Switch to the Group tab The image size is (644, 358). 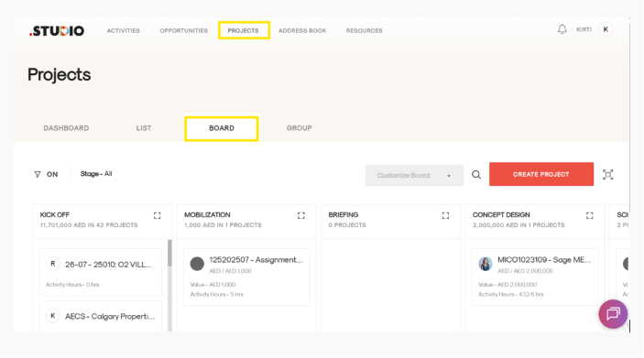click(x=299, y=128)
